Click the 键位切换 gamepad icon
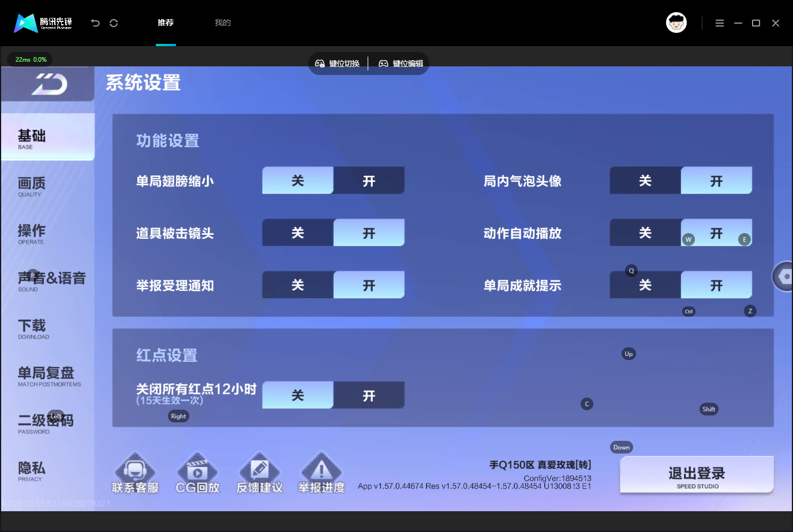 tap(320, 63)
